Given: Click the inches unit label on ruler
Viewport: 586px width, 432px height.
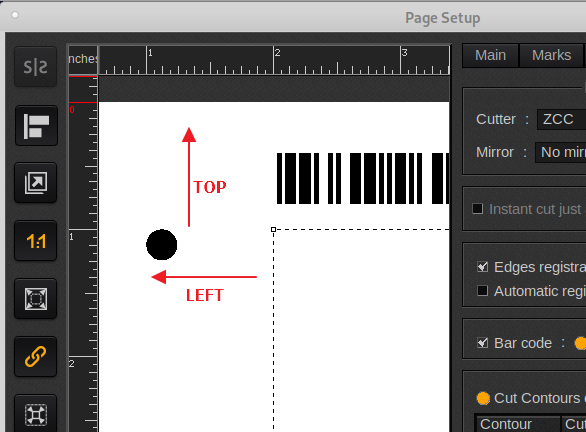Looking at the screenshot, I should (x=83, y=59).
